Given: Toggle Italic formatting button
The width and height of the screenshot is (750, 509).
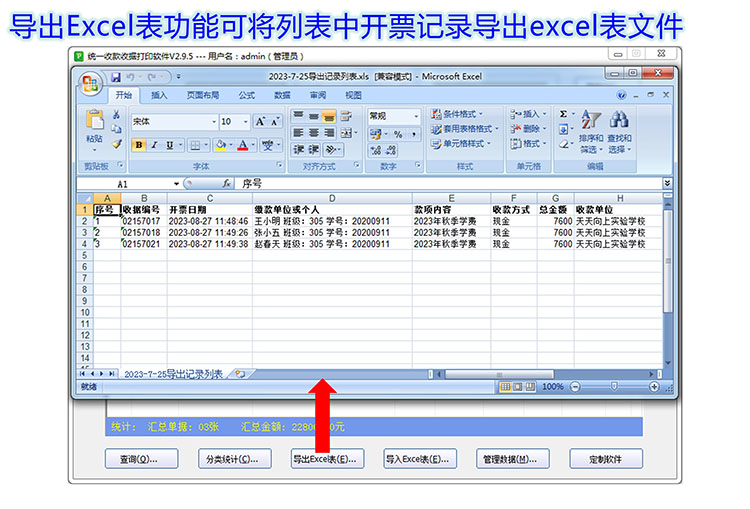Looking at the screenshot, I should [x=154, y=145].
